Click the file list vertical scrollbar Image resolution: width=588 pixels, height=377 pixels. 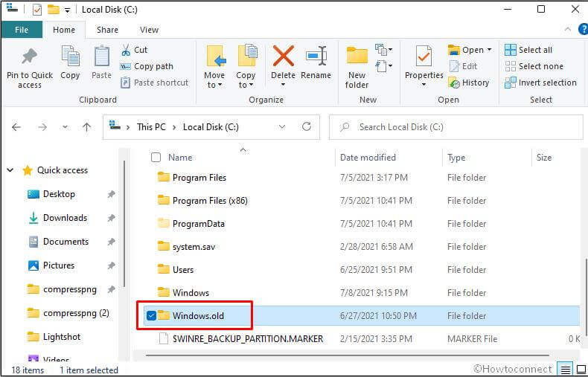[585, 297]
